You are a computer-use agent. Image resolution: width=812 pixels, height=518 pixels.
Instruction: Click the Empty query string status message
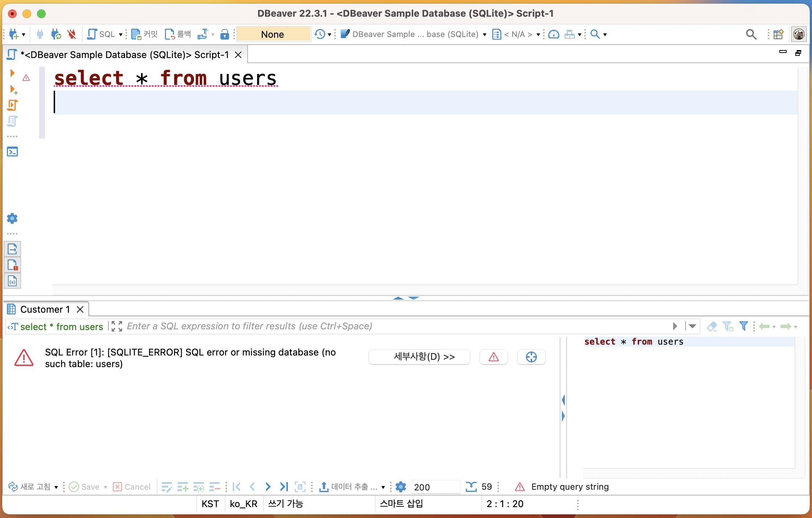click(570, 487)
